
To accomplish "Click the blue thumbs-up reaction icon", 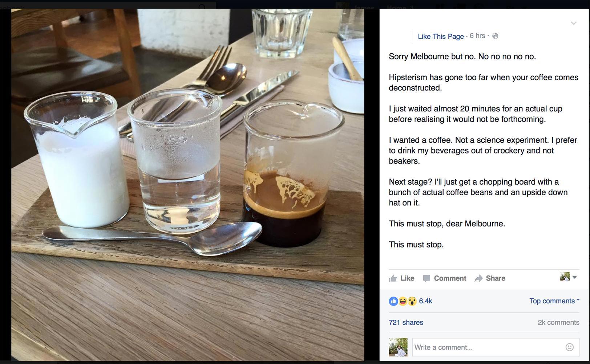I will (x=393, y=301).
